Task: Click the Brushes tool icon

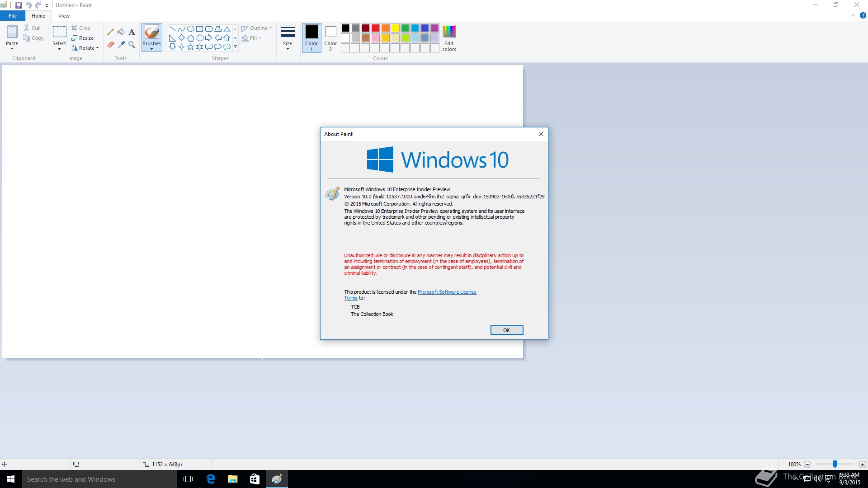Action: pos(151,32)
